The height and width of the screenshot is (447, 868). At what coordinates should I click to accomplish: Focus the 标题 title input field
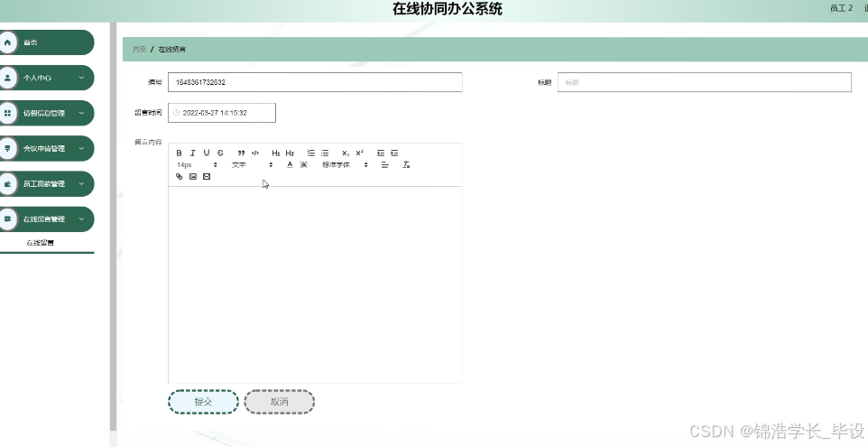click(x=704, y=82)
